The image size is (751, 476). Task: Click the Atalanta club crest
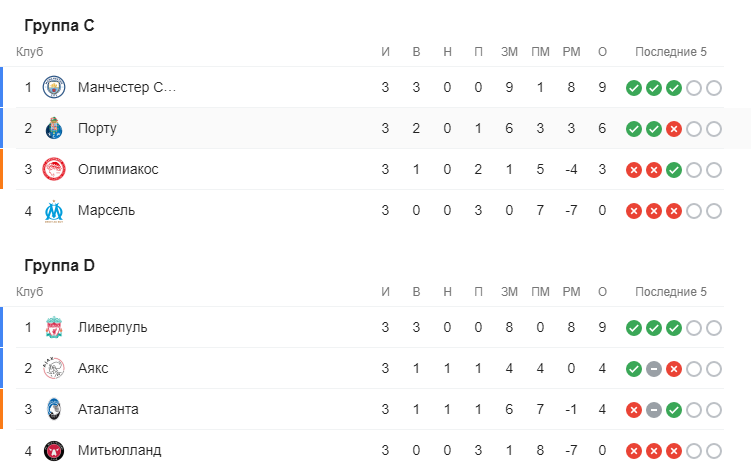54,410
